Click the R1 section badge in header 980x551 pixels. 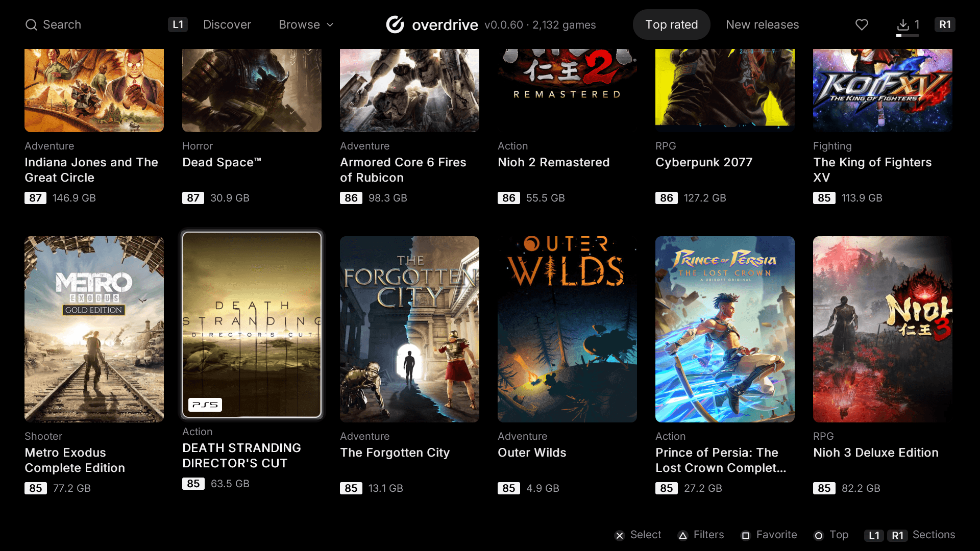(945, 24)
